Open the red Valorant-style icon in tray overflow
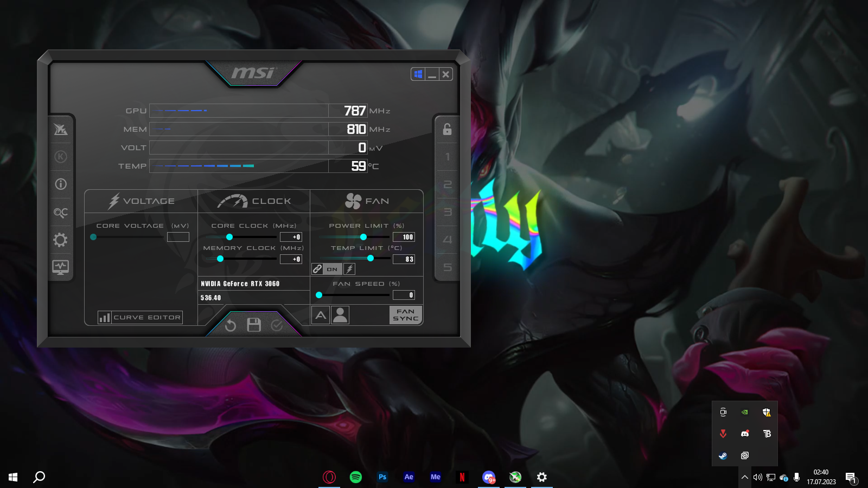Viewport: 868px width, 488px height. (723, 434)
